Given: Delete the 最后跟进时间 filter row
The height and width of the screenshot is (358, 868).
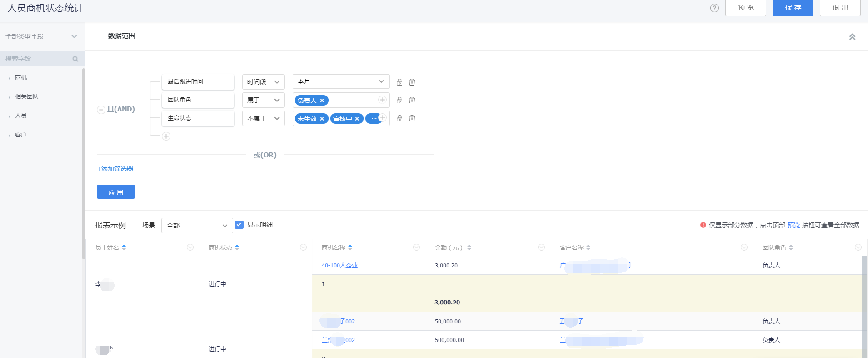Looking at the screenshot, I should [412, 82].
